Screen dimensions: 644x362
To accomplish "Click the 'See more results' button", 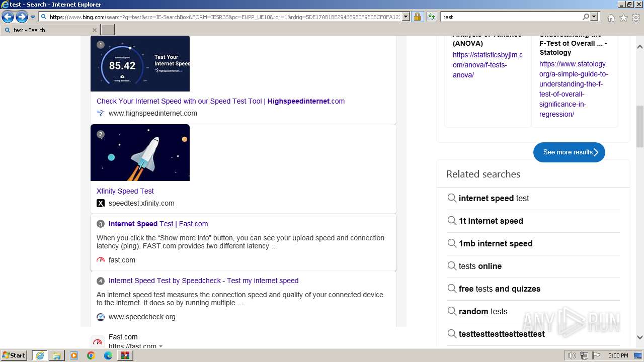I will pos(569,152).
